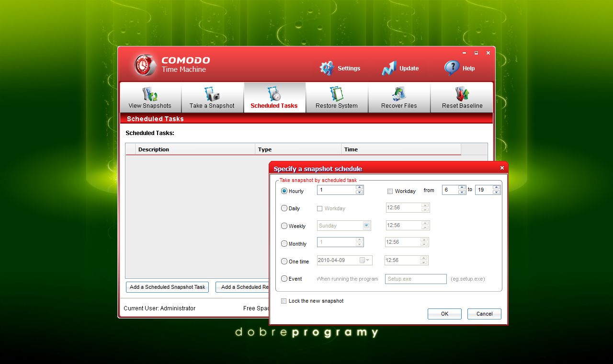The height and width of the screenshot is (364, 613).
Task: Open Settings gear icon
Action: coord(327,68)
